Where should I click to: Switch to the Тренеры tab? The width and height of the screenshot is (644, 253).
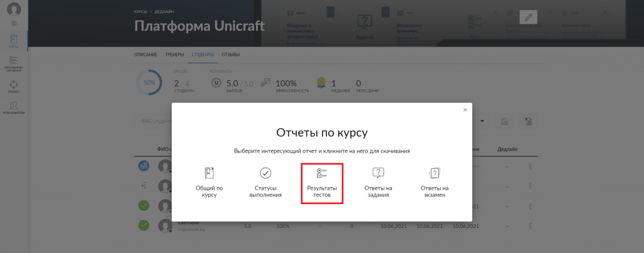pyautogui.click(x=175, y=55)
